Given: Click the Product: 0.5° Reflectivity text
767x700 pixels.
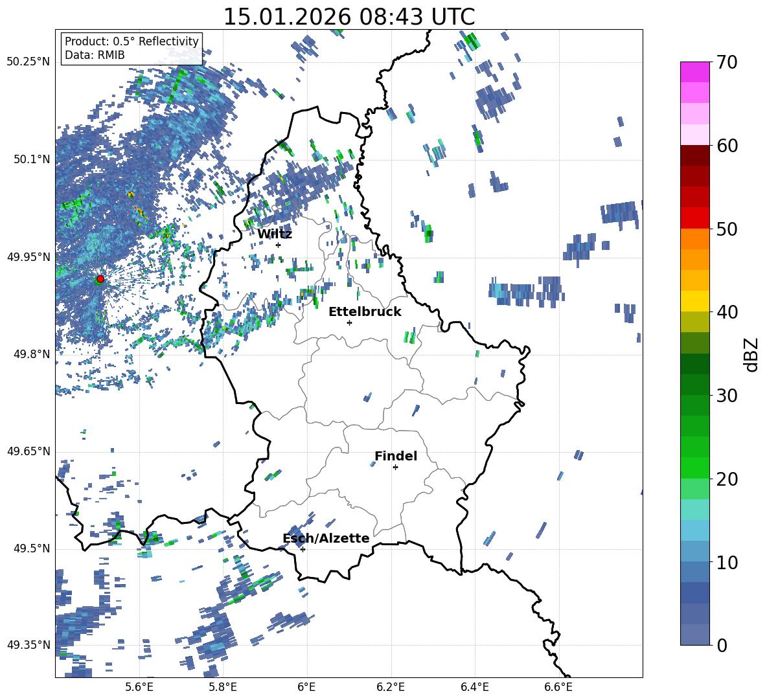Looking at the screenshot, I should pyautogui.click(x=132, y=41).
